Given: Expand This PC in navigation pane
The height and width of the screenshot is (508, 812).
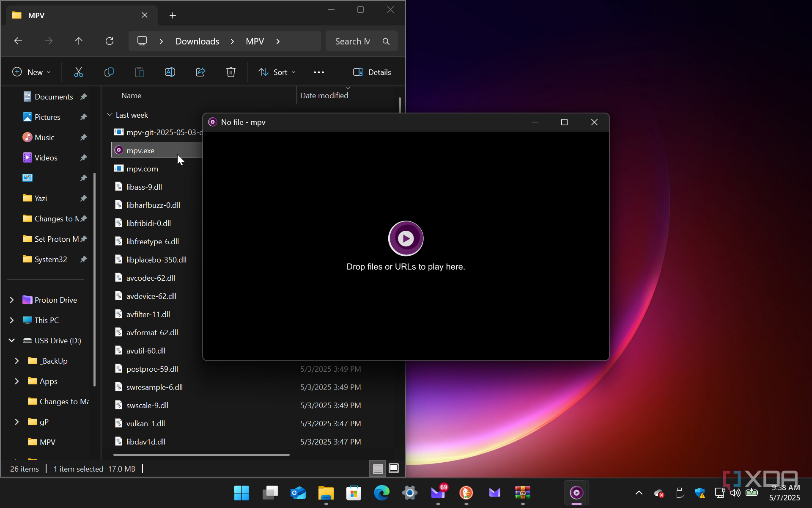Looking at the screenshot, I should coord(12,320).
